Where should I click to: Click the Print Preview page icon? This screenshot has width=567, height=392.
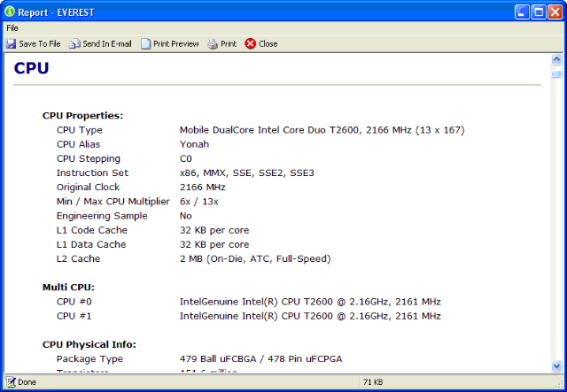tap(145, 44)
